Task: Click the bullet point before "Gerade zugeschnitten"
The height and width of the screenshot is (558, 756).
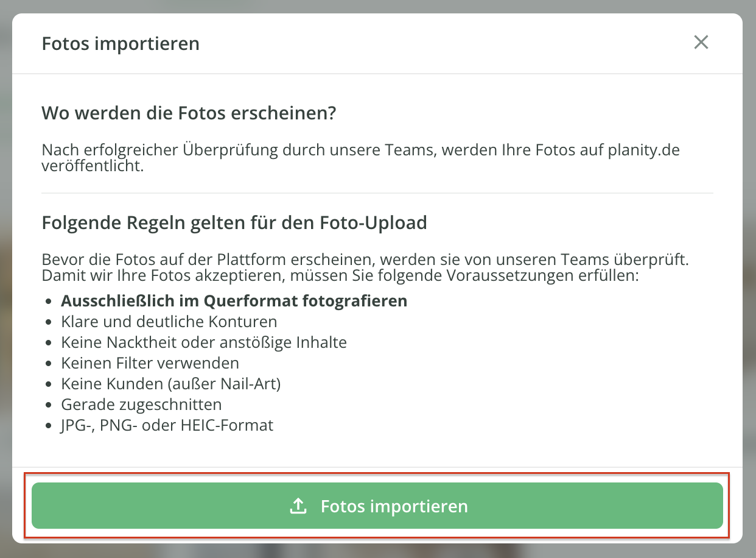Action: point(49,405)
